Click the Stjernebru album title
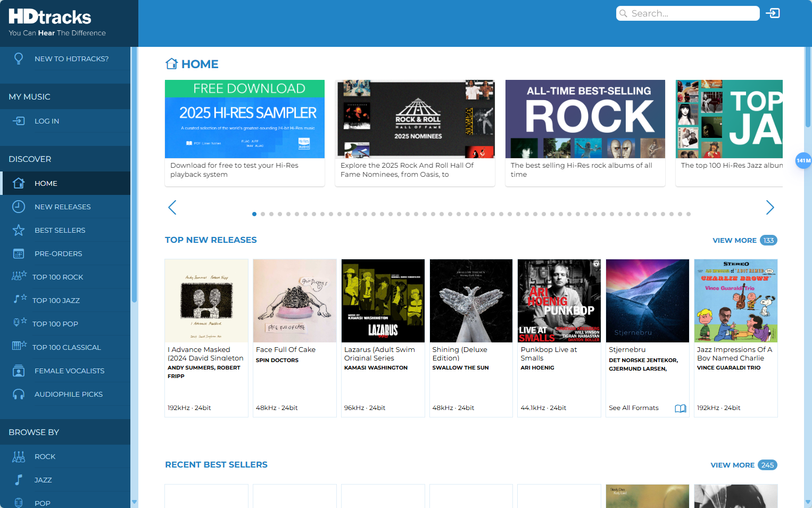The height and width of the screenshot is (508, 812). pos(627,349)
